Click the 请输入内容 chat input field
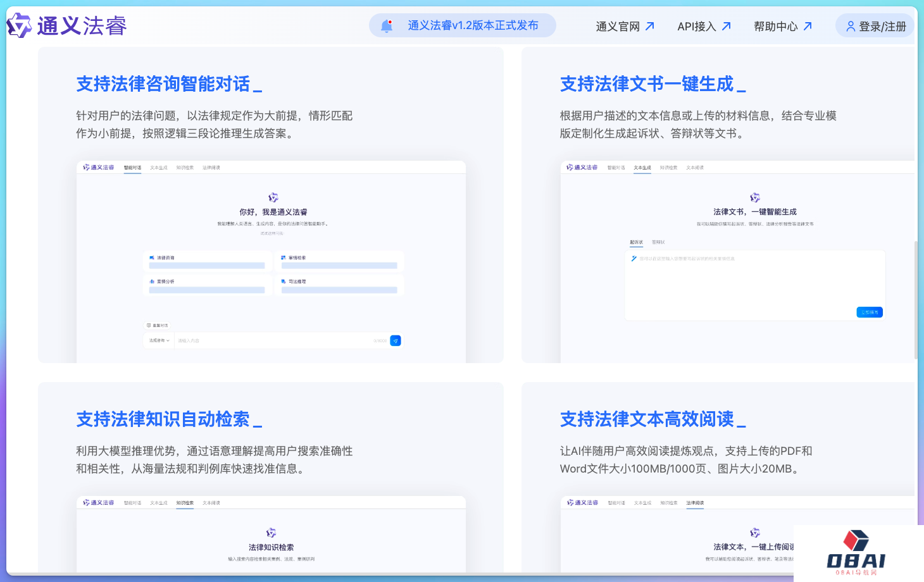Viewport: 924px width, 582px height. pyautogui.click(x=272, y=341)
